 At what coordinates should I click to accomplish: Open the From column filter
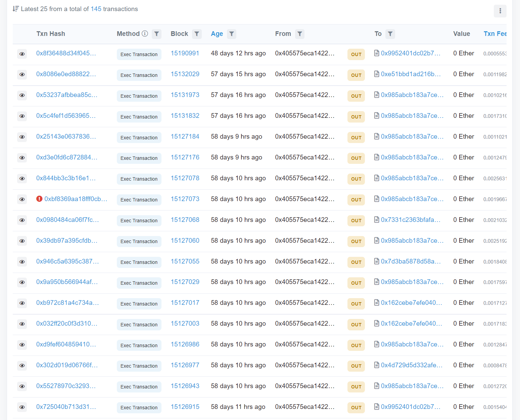[x=300, y=34]
